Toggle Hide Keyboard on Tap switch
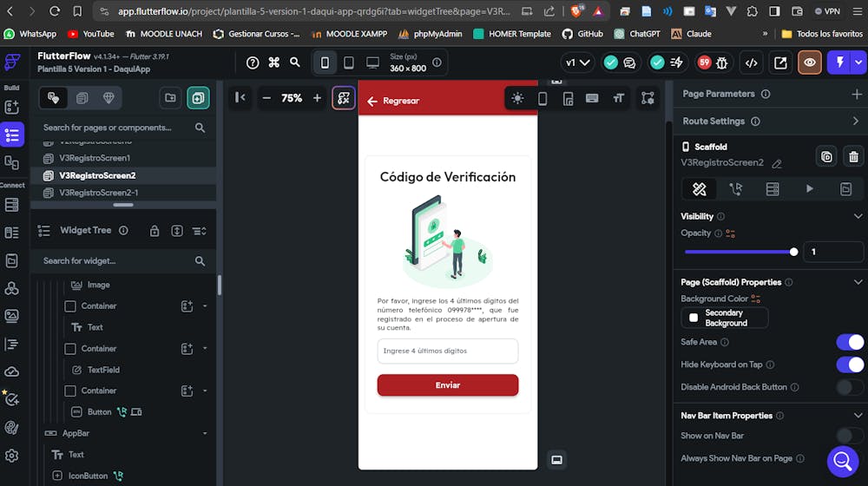The image size is (868, 486). point(849,364)
